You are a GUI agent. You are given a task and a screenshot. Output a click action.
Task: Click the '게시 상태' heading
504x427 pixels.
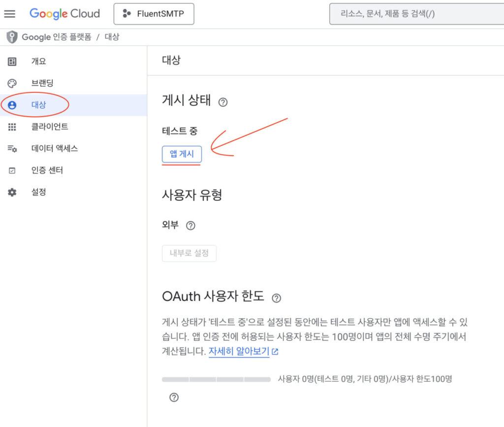(187, 100)
